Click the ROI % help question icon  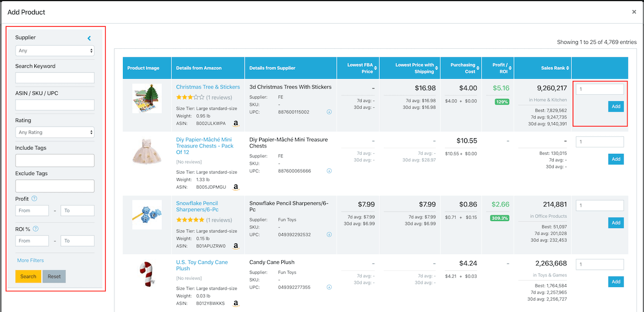tap(35, 229)
